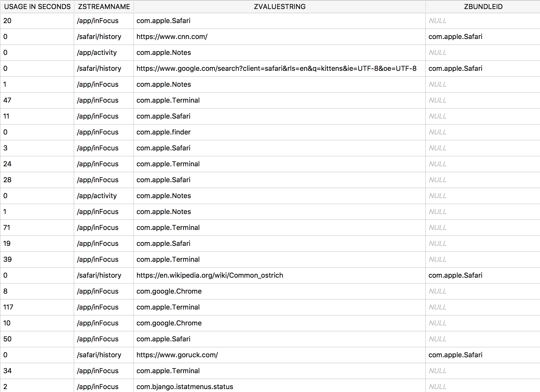Click the /app/activity cell in third row

97,53
